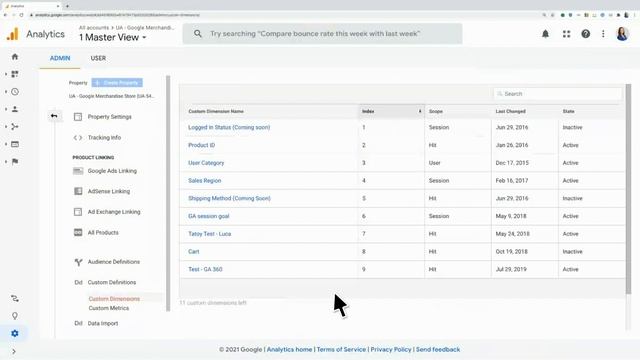Open Attribution icon in lower sidebar
The image size is (640, 360).
coord(15,299)
